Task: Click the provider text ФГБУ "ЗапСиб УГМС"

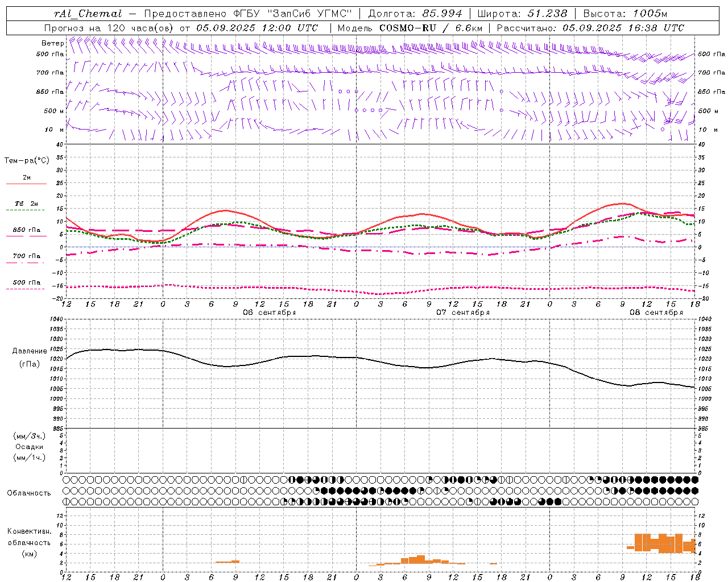Action: pos(293,14)
